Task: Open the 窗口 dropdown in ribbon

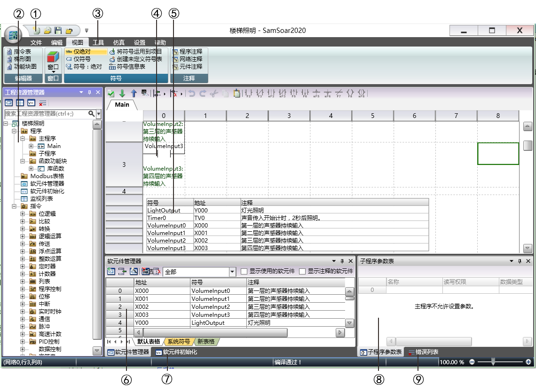Action: [x=53, y=70]
